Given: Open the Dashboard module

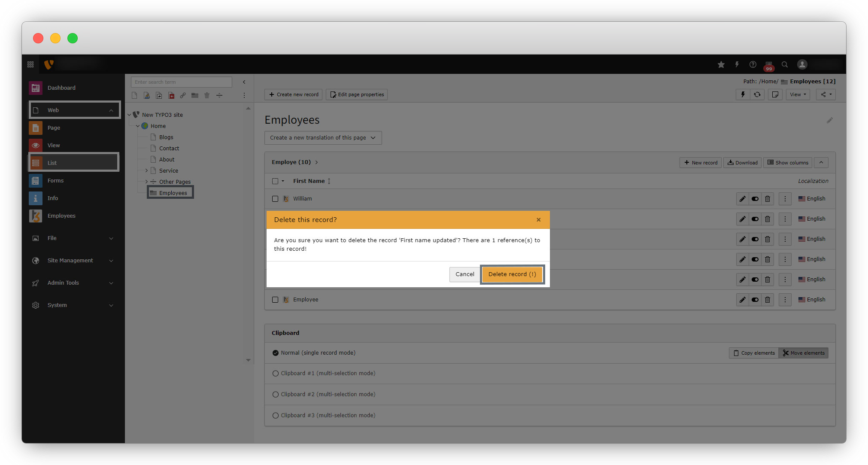Looking at the screenshot, I should tap(61, 88).
